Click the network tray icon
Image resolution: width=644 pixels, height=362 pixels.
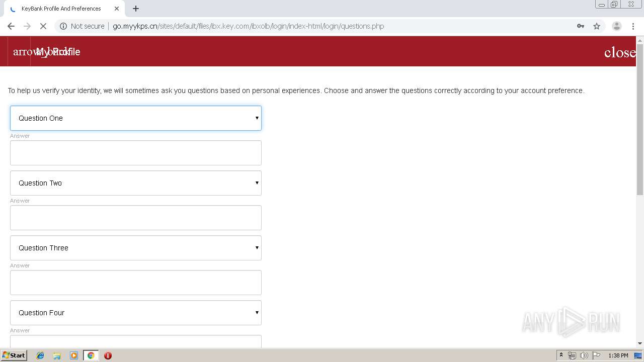pos(572,355)
